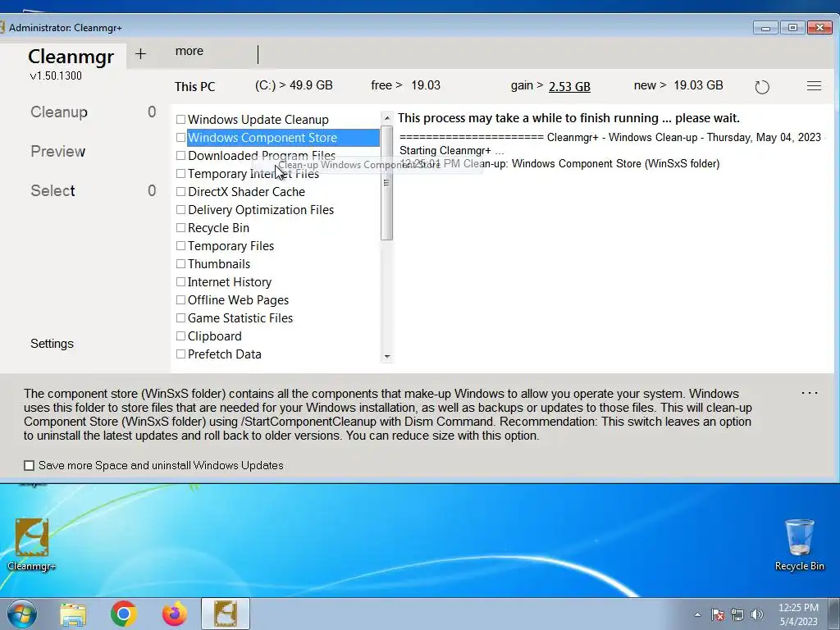Select Delivery Optimization Files label
This screenshot has height=630, width=840.
coord(261,210)
